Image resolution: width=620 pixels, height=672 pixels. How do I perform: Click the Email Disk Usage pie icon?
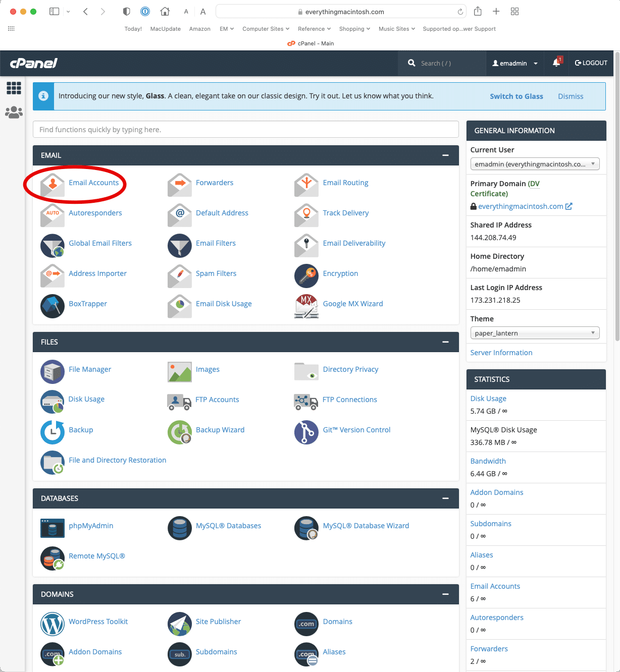coord(180,306)
